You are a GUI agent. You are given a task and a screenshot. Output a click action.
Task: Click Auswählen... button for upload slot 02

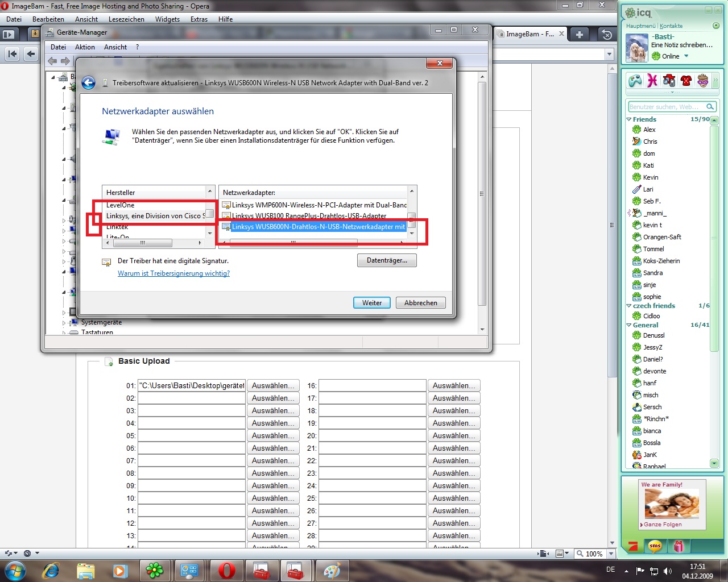click(273, 398)
